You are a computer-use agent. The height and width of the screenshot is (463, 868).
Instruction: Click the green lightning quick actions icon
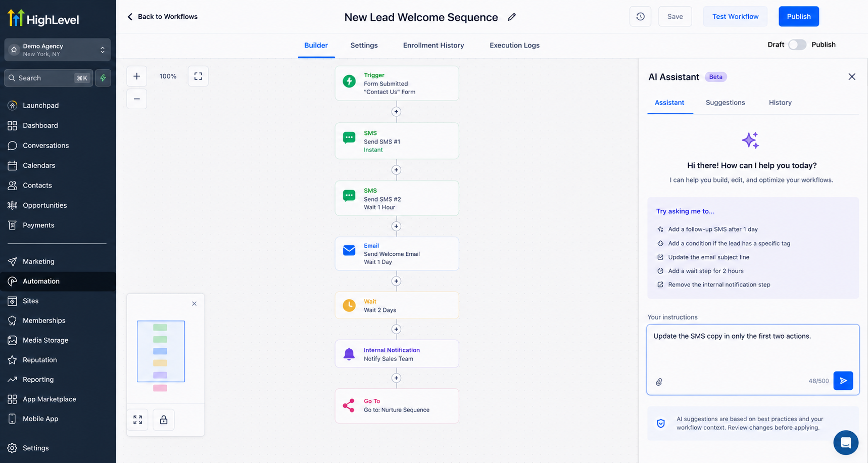pyautogui.click(x=103, y=78)
